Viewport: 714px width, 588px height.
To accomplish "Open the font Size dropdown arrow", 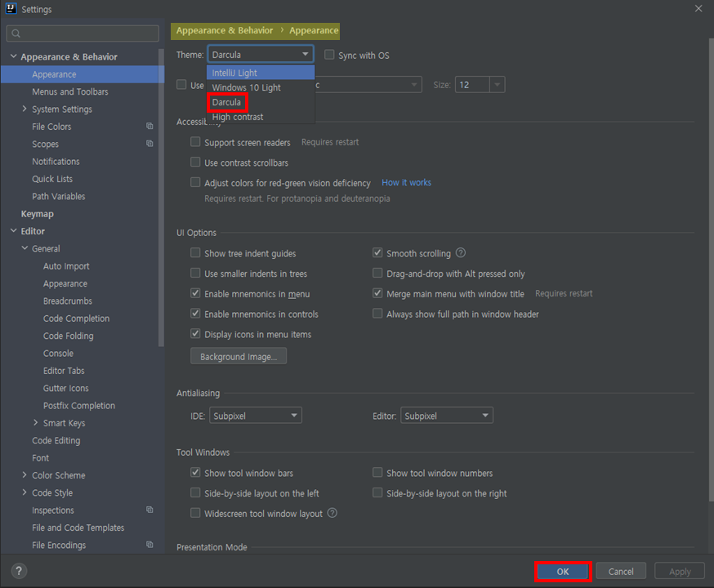I will [x=498, y=85].
